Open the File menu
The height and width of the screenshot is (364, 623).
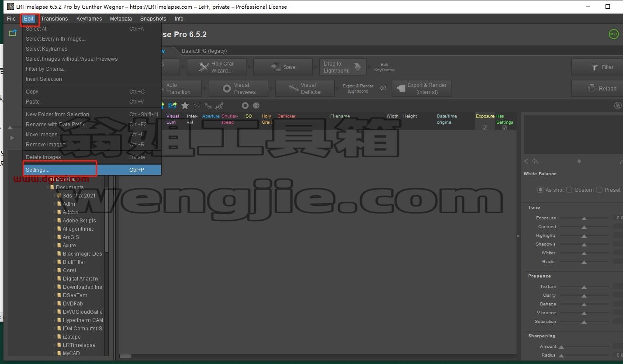click(x=11, y=19)
